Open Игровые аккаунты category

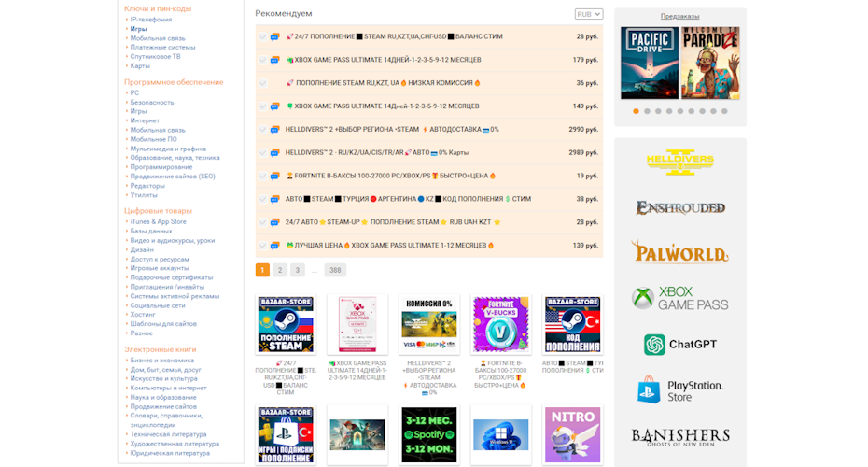point(160,268)
